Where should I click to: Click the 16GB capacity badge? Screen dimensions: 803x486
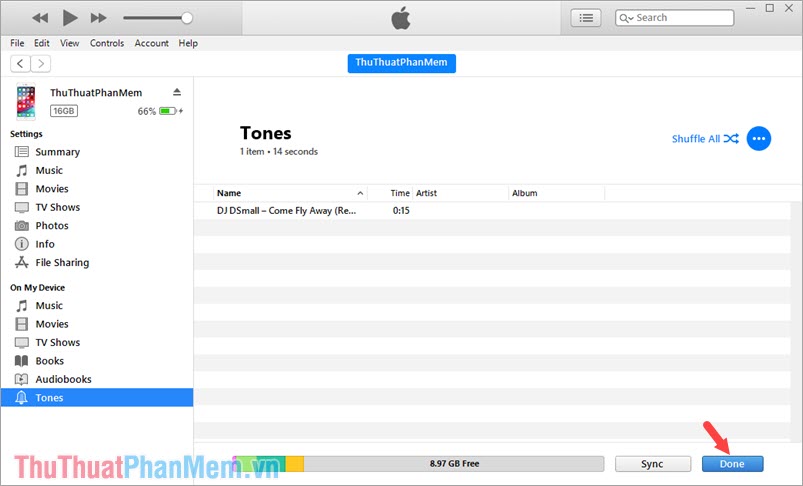(x=64, y=111)
